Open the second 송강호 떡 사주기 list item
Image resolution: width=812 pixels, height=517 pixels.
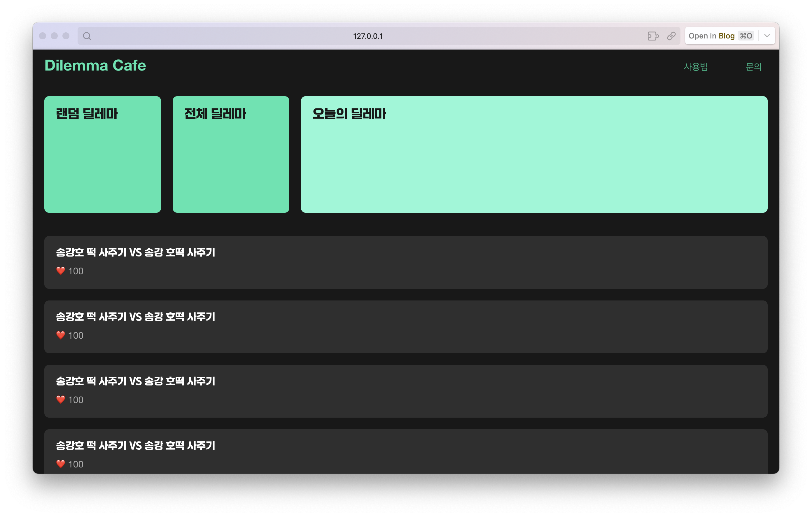pos(406,327)
